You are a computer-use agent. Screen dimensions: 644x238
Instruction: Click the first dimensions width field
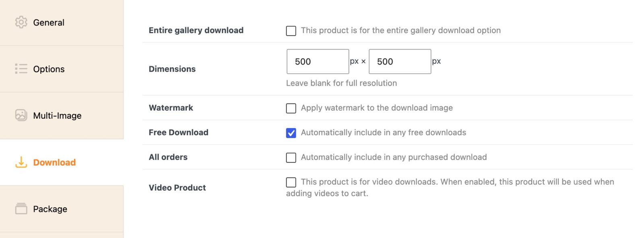pyautogui.click(x=317, y=61)
